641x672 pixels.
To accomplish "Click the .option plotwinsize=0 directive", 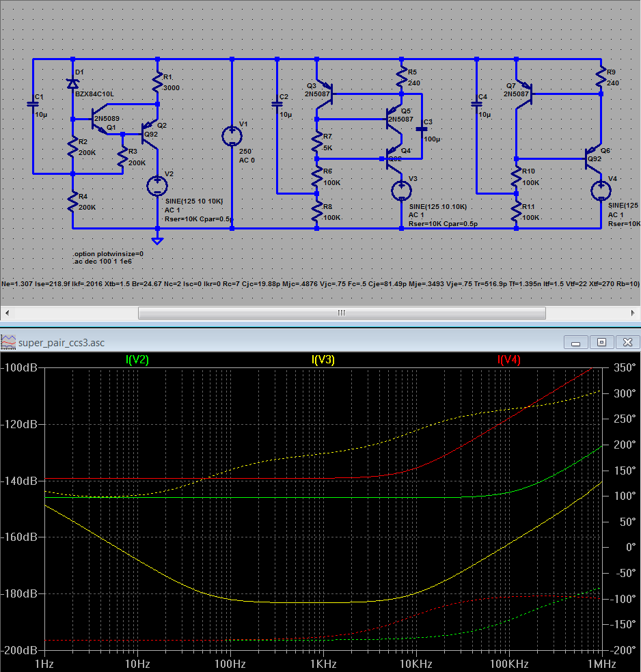I will 108,254.
